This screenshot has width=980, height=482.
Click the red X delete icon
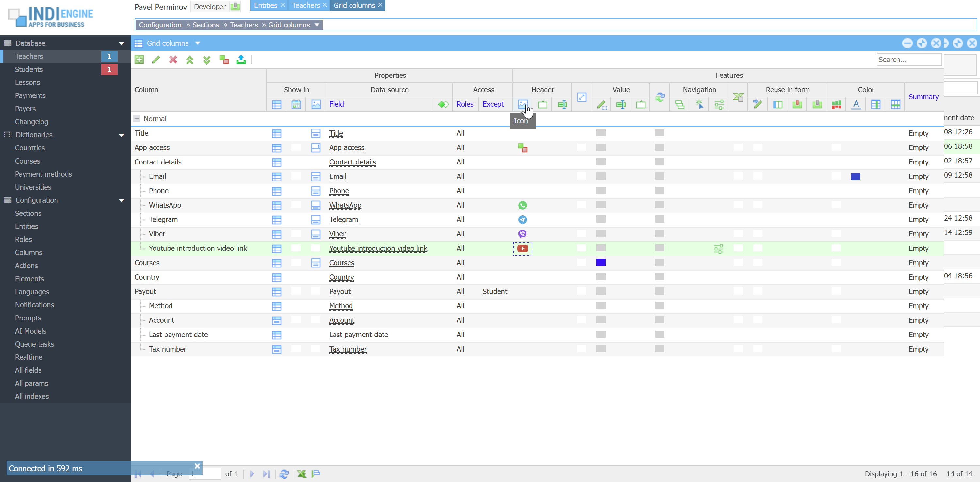173,60
